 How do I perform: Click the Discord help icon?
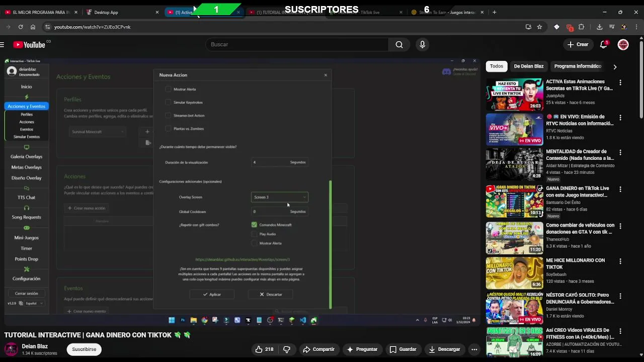[x=446, y=71]
